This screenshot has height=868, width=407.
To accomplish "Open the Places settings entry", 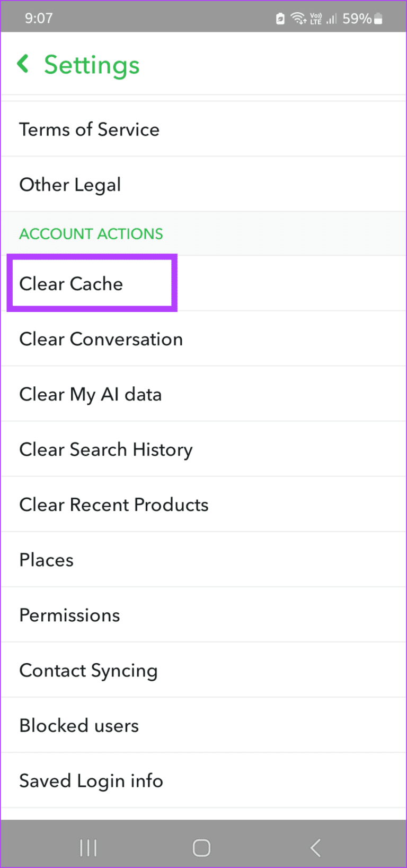I will point(46,560).
